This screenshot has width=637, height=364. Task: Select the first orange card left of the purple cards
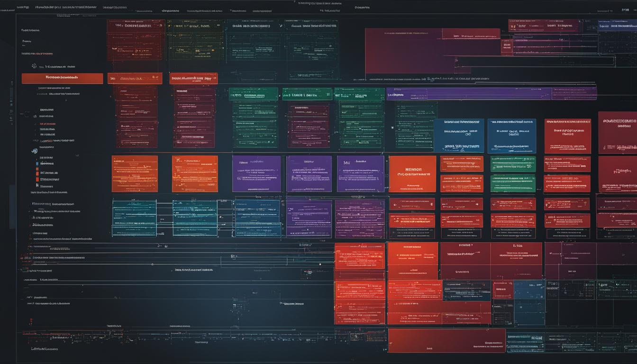(x=135, y=173)
